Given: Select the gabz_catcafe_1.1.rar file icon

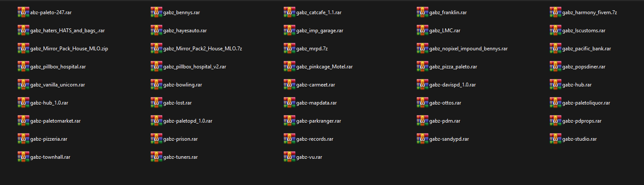Looking at the screenshot, I should click(289, 12).
